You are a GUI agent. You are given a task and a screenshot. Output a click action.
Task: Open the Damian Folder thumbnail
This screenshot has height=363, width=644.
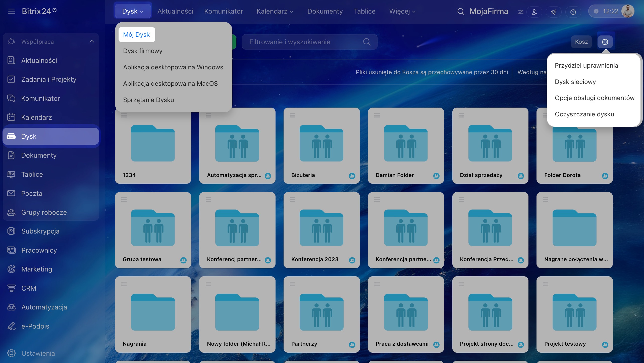coord(406,143)
